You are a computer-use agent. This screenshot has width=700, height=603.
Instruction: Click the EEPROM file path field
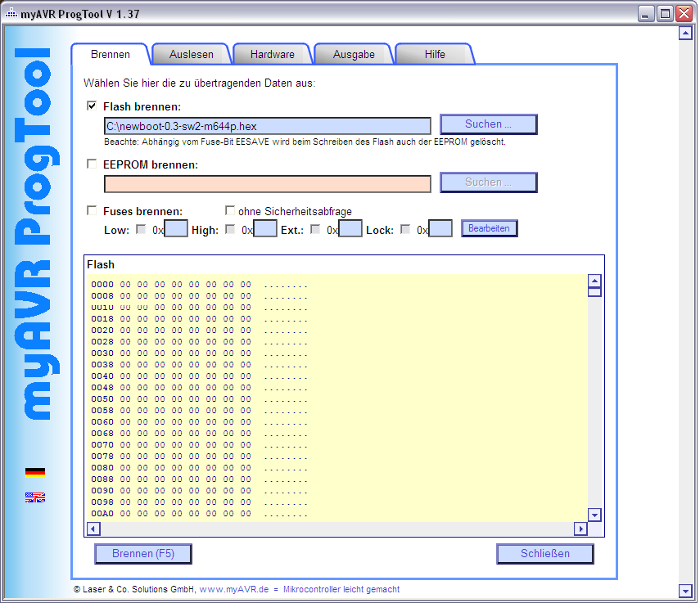coord(267,183)
